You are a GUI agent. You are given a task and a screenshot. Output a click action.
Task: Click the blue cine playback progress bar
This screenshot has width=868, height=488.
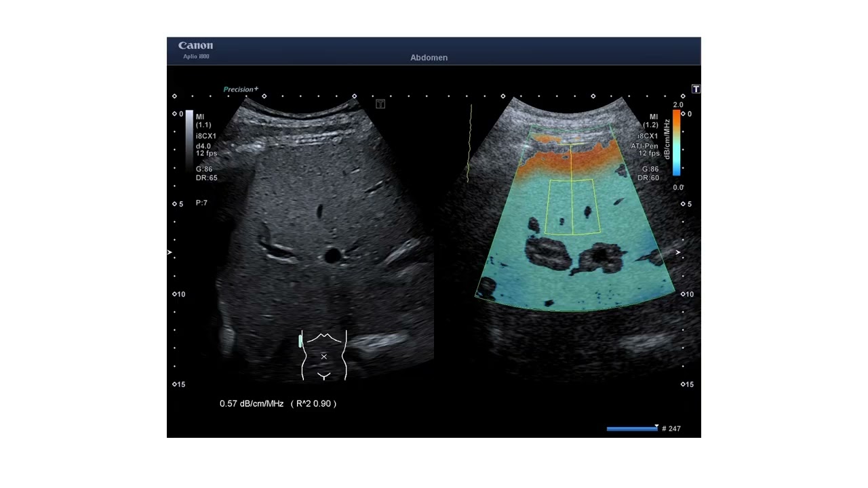632,428
